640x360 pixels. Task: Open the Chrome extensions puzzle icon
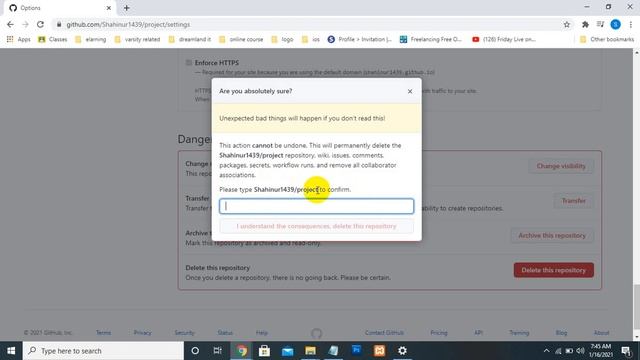pyautogui.click(x=585, y=24)
